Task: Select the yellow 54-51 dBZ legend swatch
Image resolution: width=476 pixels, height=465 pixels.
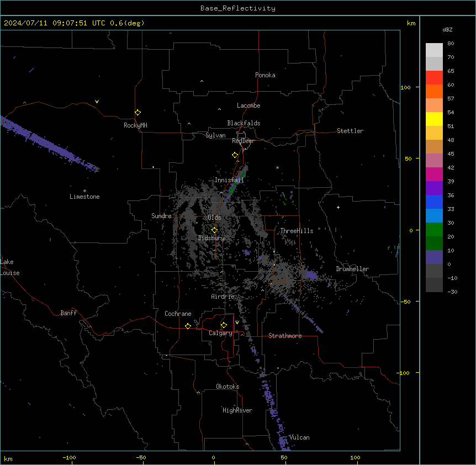Action: pyautogui.click(x=434, y=119)
